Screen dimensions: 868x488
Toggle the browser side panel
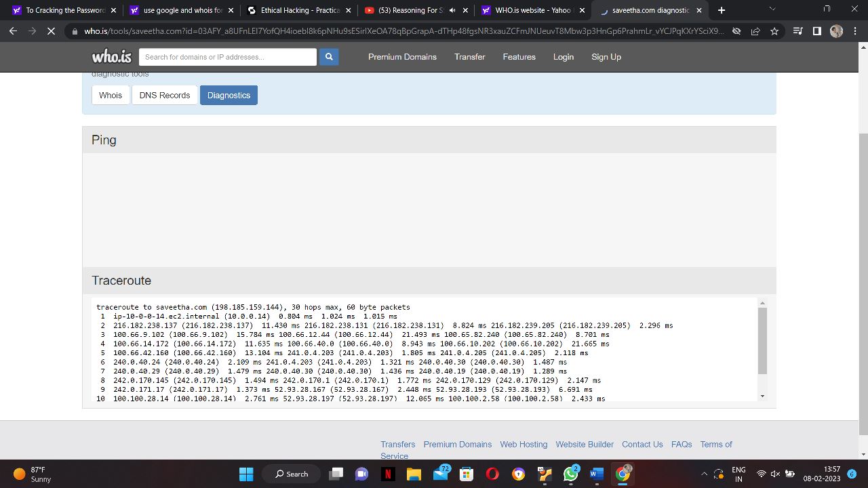(816, 30)
